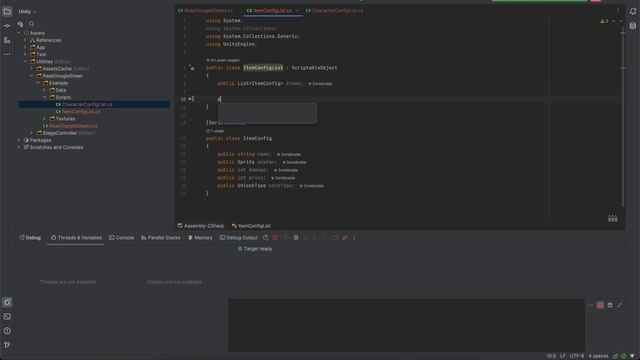Click the reader icon at editor bottom right
Screen dimensions: 640x360
tap(613, 218)
